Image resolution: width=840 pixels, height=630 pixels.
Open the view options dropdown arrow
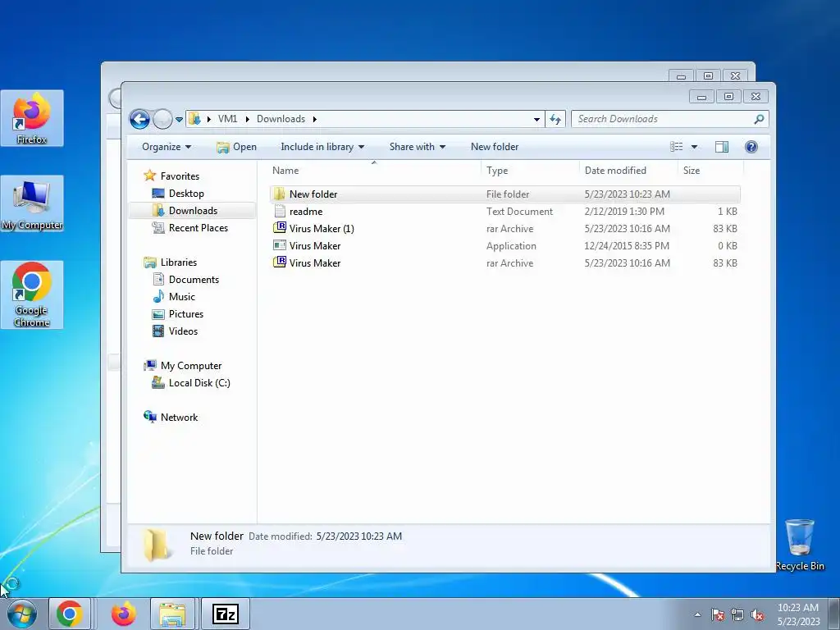[694, 147]
